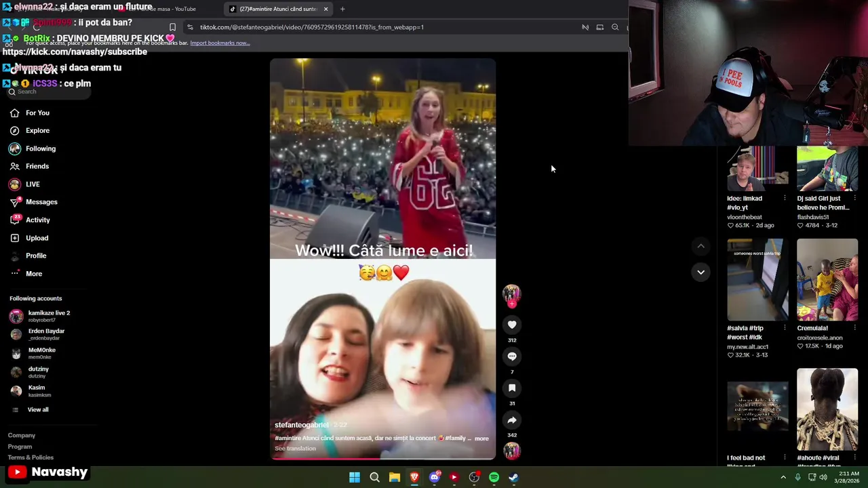Image resolution: width=868 pixels, height=488 pixels.
Task: Like the video with heart icon
Action: (512, 325)
